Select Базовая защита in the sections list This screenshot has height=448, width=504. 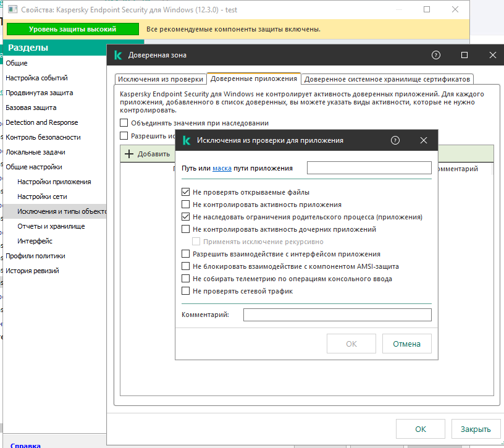[x=31, y=108]
